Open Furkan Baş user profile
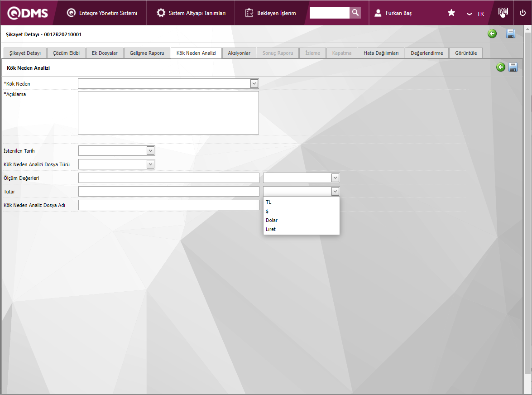This screenshot has height=395, width=532. click(x=393, y=13)
